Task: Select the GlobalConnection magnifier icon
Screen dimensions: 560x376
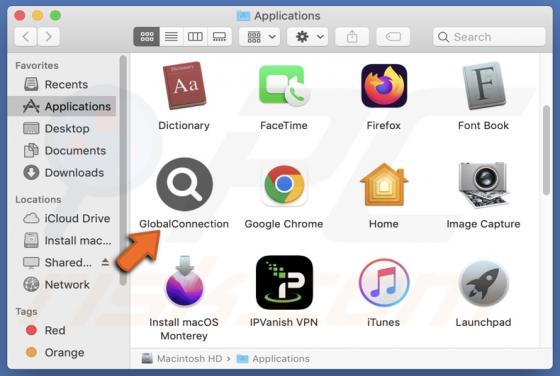Action: (x=185, y=184)
